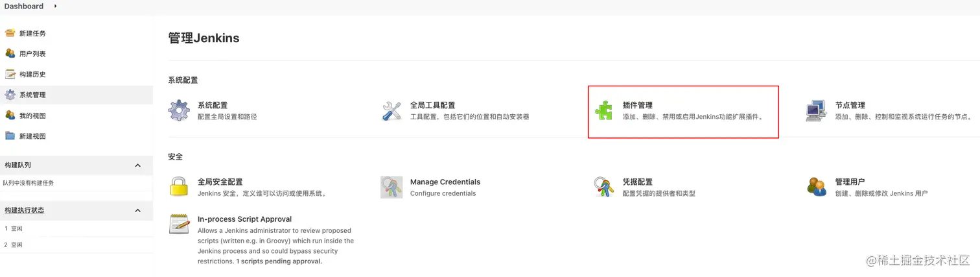Click the large gear icon for 系统配置

point(179,110)
